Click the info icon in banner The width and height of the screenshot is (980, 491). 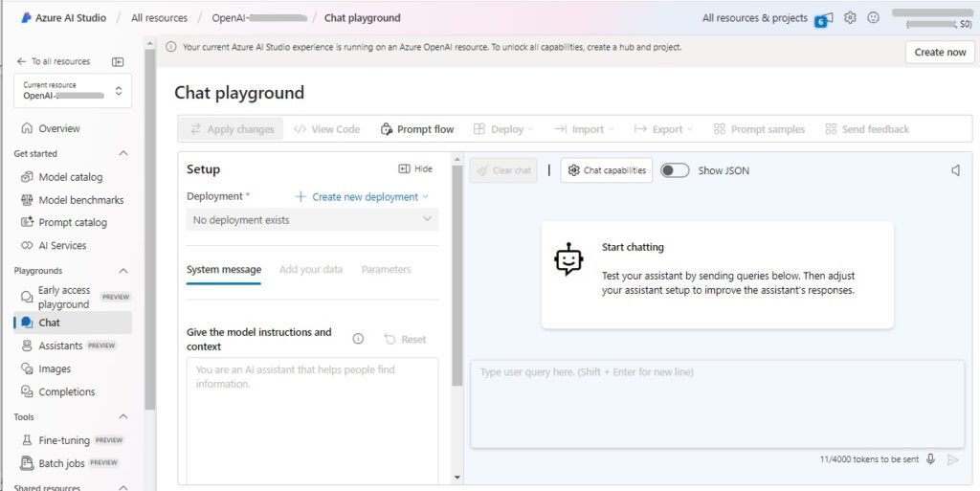(x=171, y=47)
